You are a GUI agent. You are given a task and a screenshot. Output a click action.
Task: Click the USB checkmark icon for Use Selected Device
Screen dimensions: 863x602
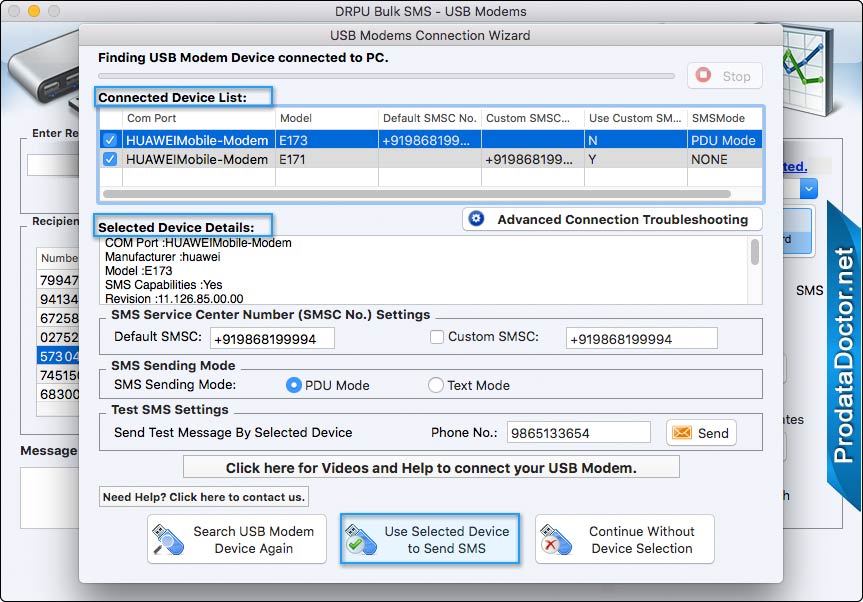click(361, 539)
